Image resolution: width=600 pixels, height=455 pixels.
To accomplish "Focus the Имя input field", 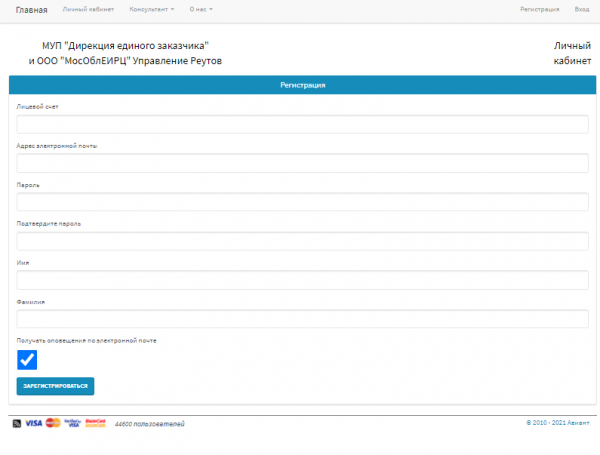I will 302,280.
